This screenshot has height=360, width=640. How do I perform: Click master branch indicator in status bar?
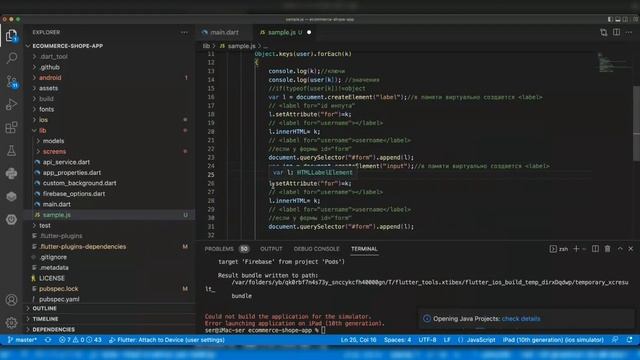click(x=22, y=340)
